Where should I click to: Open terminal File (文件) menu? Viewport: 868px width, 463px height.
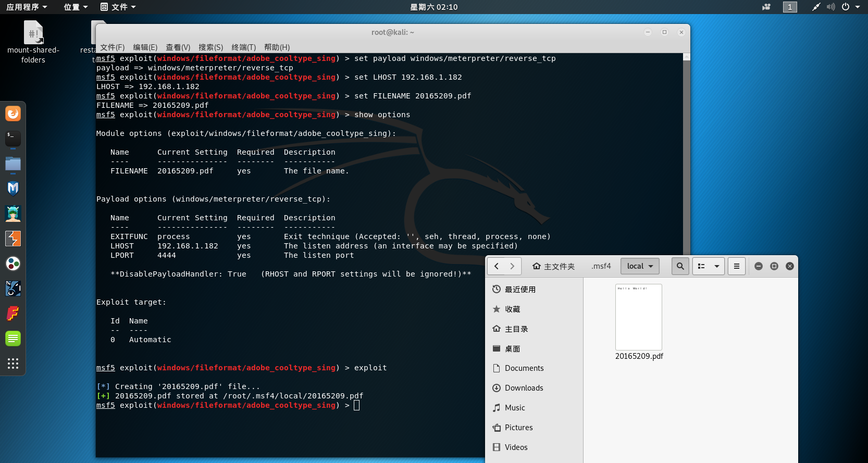pyautogui.click(x=113, y=47)
